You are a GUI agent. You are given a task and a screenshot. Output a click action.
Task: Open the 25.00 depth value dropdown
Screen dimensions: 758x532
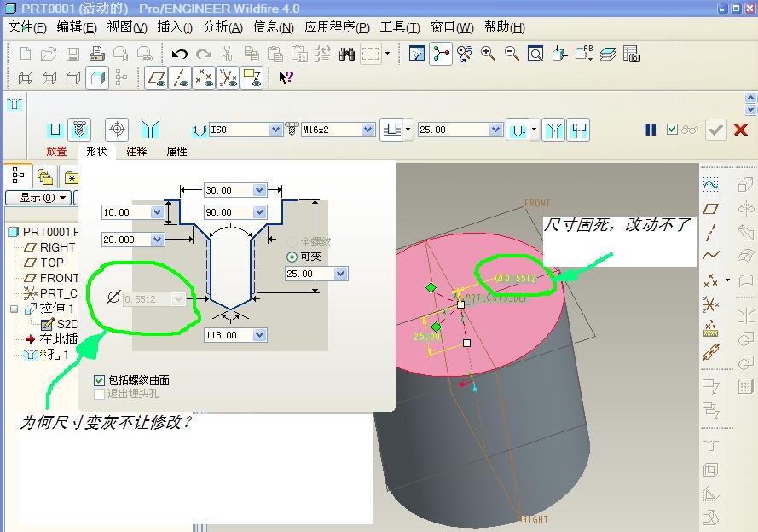(495, 130)
